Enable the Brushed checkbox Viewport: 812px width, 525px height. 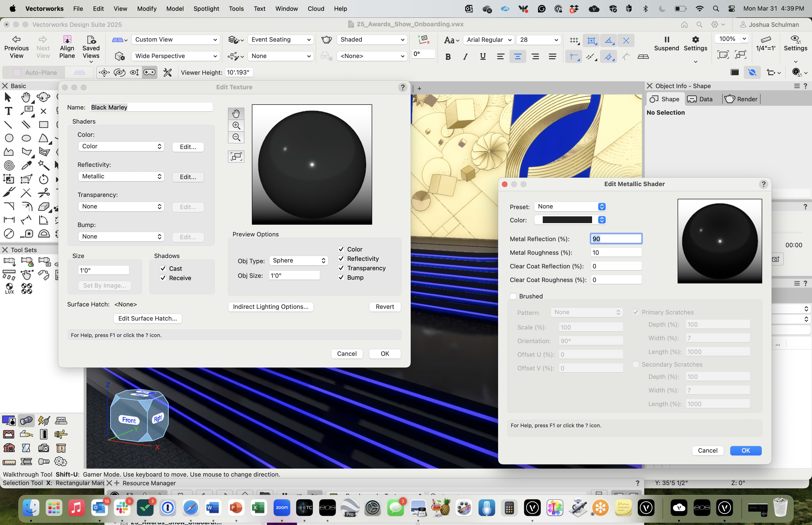[x=513, y=296]
